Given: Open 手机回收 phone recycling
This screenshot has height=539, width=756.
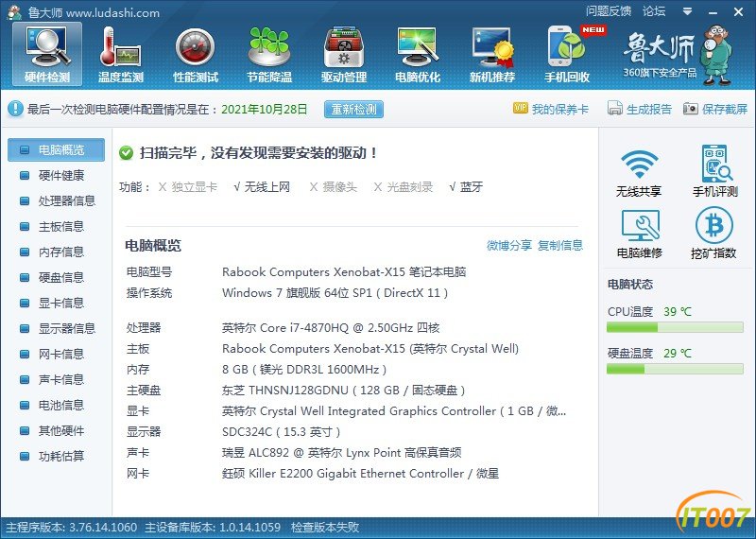Looking at the screenshot, I should [567, 55].
